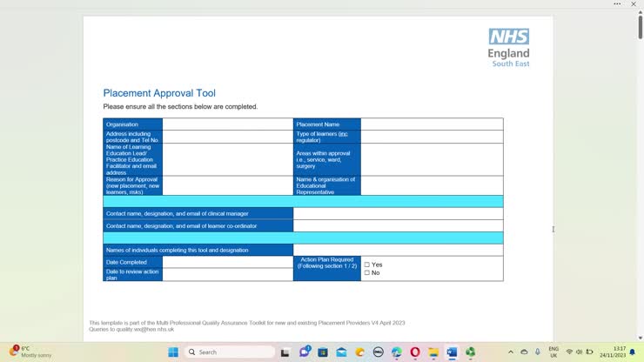The height and width of the screenshot is (362, 644).
Task: Open the Teams chat taskbar icon
Action: [305, 352]
